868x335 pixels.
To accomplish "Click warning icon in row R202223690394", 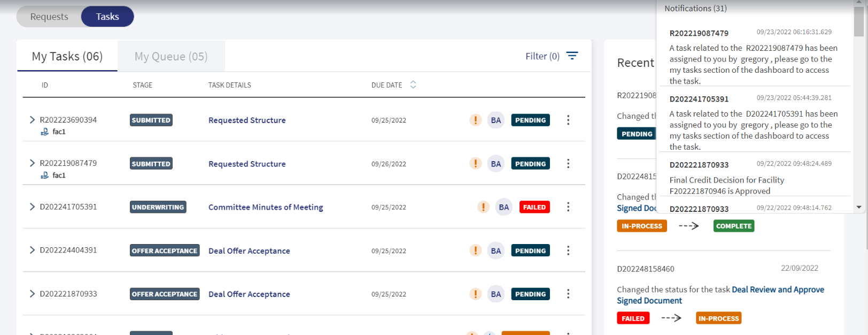I will (475, 120).
